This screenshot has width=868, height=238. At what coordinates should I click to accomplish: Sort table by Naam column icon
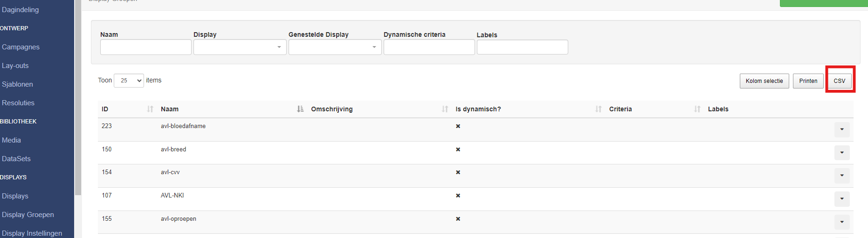[x=300, y=109]
